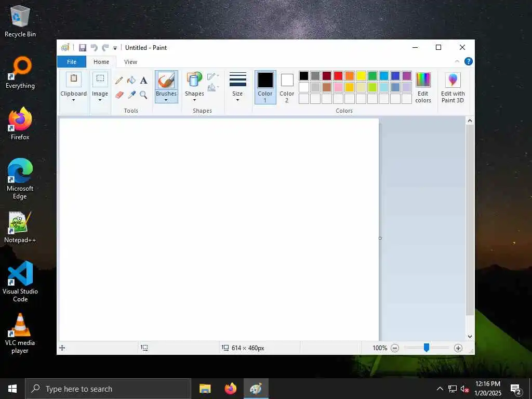Click the taskbar clock and date
Viewport: 532px width, 399px height.
tap(487, 389)
